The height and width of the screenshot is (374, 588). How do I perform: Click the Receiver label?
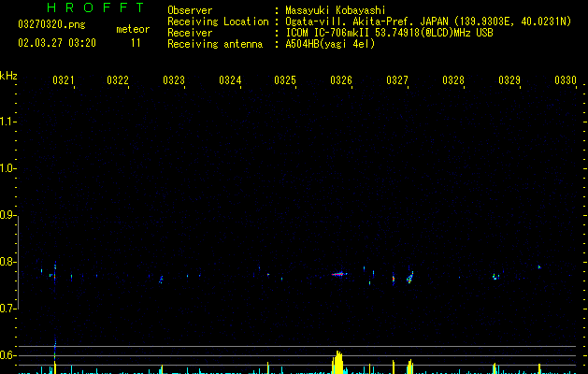(x=190, y=33)
